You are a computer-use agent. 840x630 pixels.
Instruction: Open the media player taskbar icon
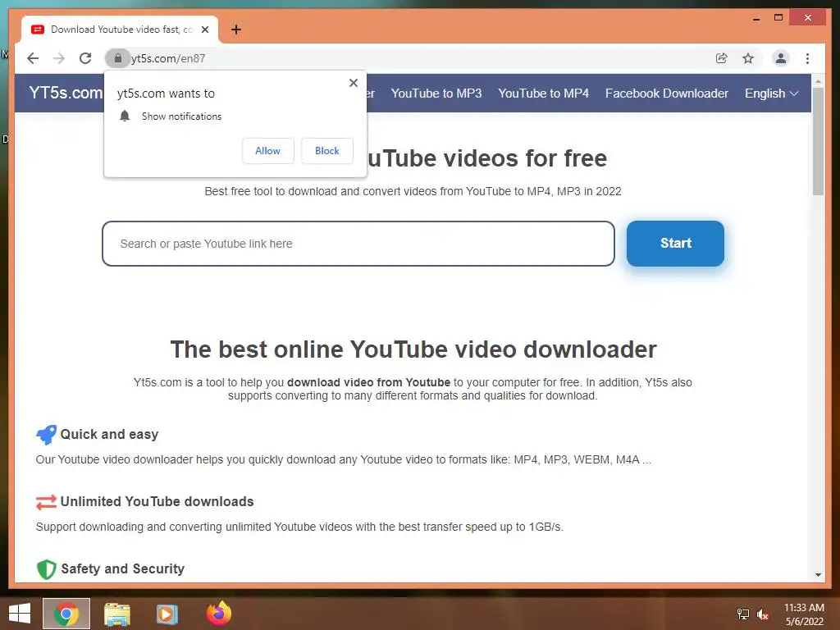tap(167, 614)
